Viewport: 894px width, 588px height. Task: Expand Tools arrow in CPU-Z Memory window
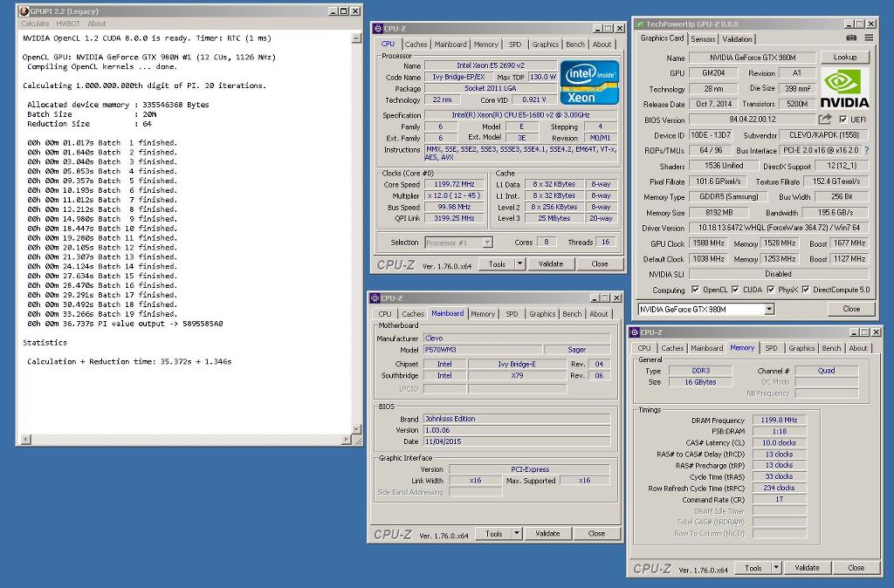[x=775, y=567]
